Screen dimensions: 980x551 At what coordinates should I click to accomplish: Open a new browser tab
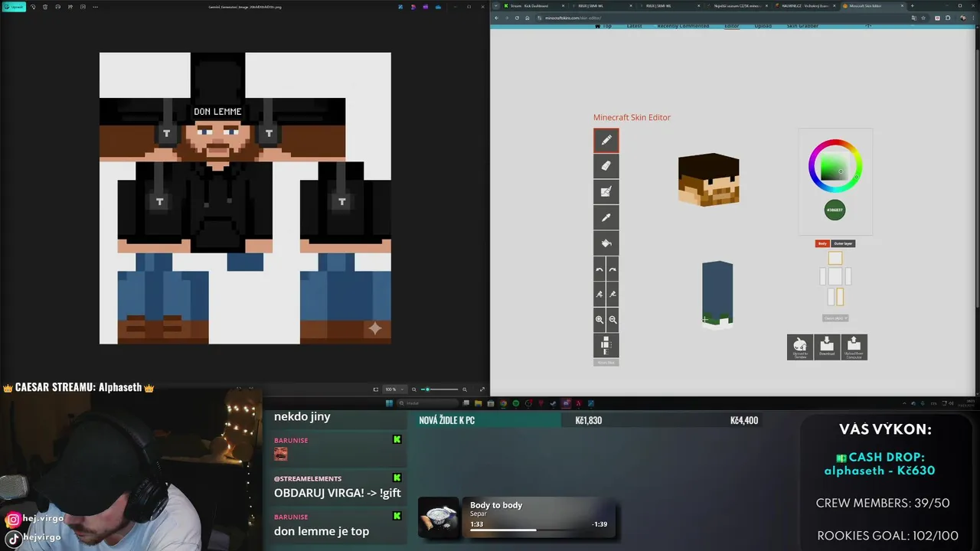[912, 5]
